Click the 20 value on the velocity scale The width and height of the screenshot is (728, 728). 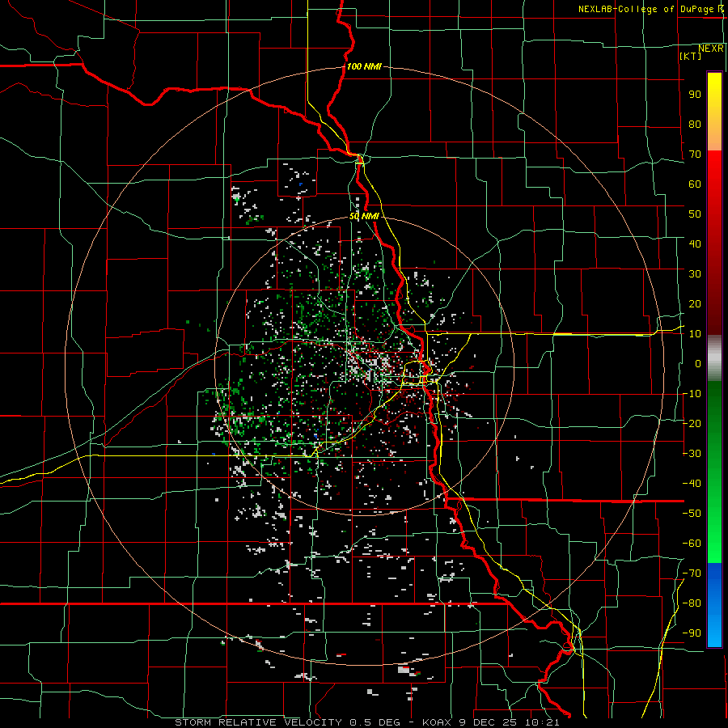point(695,303)
